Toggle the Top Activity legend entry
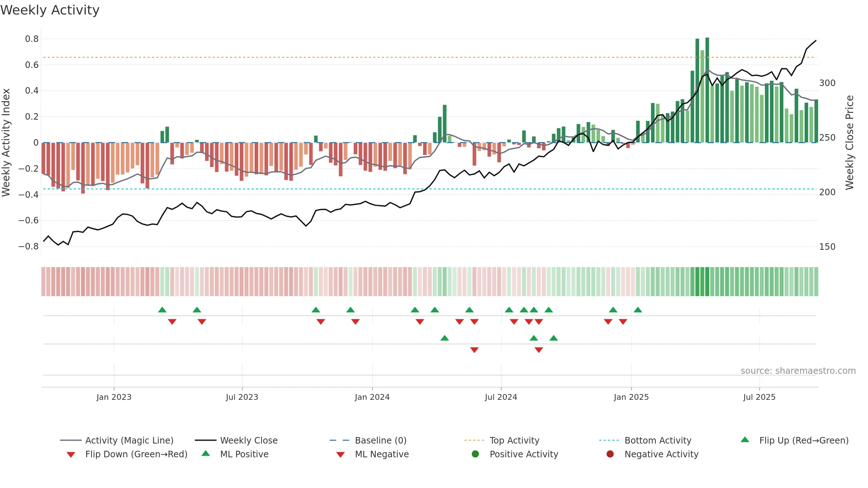Screen dimensions: 868x488 [x=502, y=440]
